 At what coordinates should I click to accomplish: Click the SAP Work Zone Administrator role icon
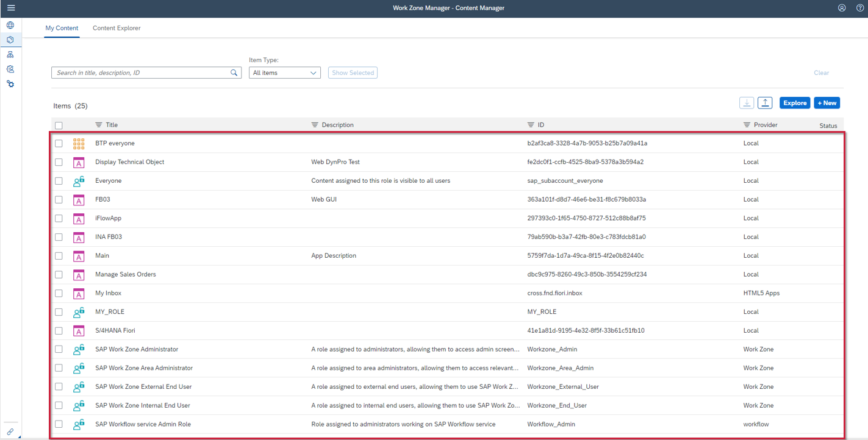click(x=79, y=350)
